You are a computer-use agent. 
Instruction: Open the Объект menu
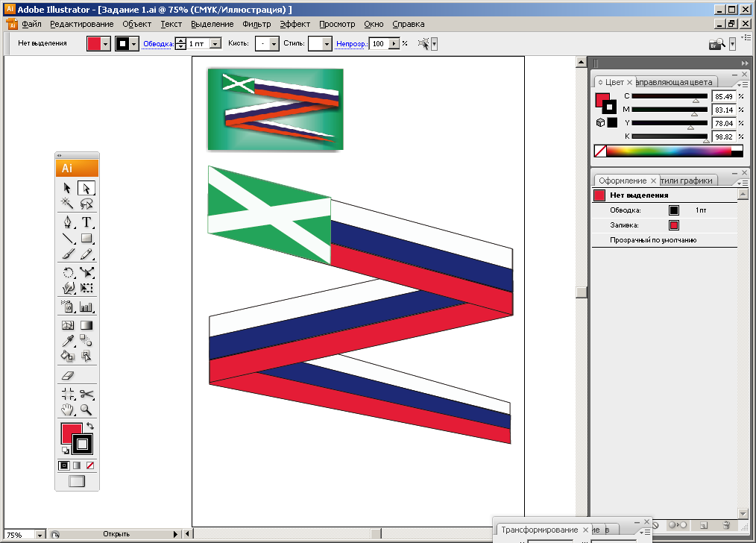(x=137, y=24)
